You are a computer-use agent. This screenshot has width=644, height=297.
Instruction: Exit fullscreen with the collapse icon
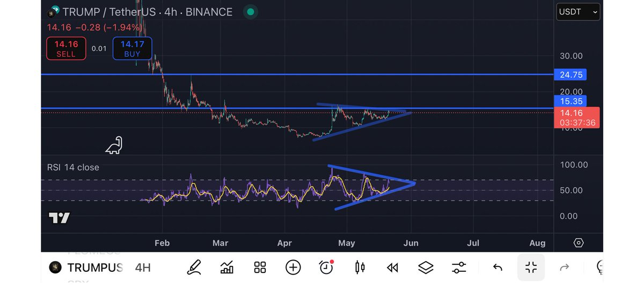[x=531, y=267]
